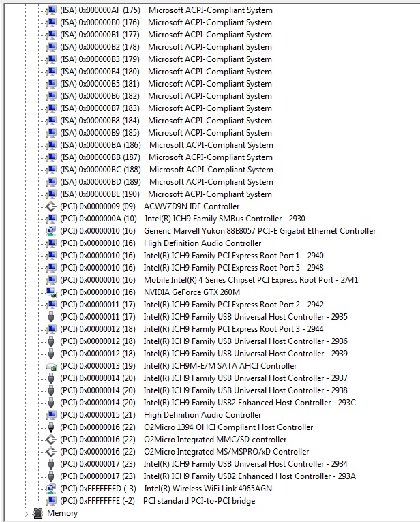
Task: Select PCI Express Root Port 3 - 2944
Action: (233, 329)
